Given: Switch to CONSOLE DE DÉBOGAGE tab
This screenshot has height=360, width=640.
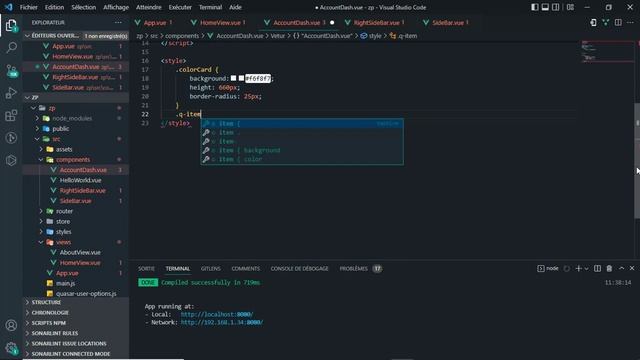Looking at the screenshot, I should pyautogui.click(x=299, y=269).
